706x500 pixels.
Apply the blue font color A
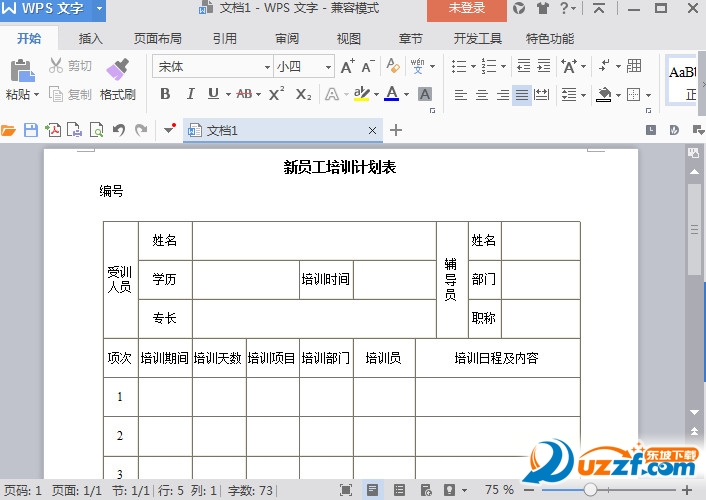point(392,94)
